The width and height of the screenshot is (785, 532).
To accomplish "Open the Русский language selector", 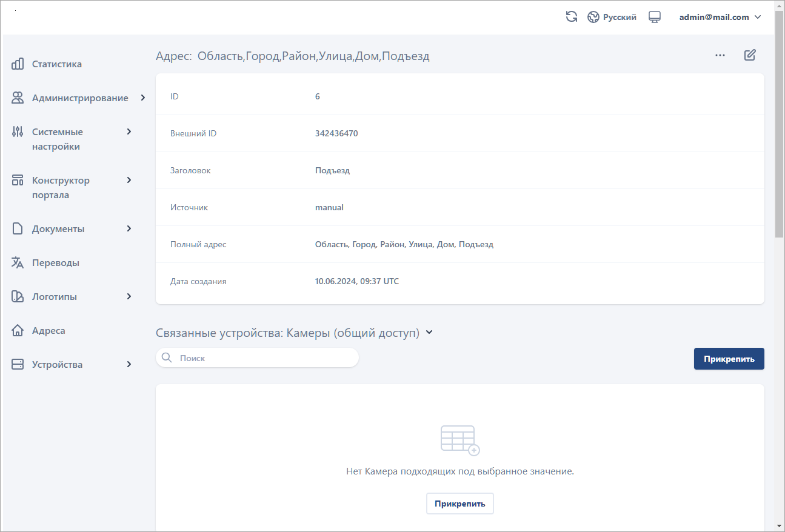I will coord(612,17).
